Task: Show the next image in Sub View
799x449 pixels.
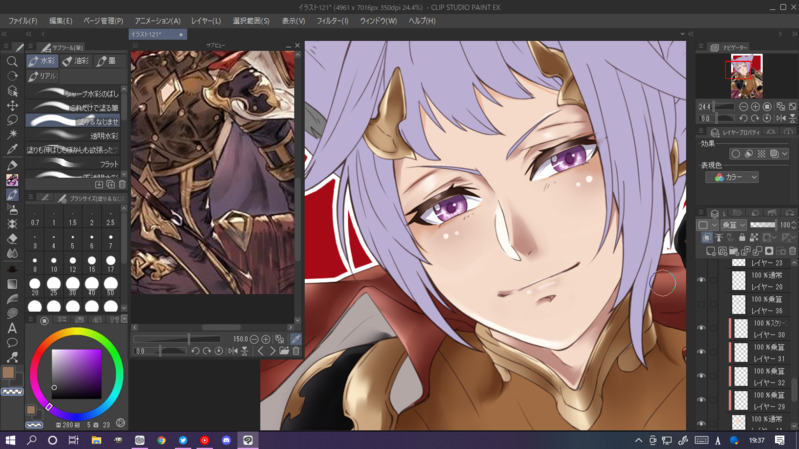Action: 272,351
